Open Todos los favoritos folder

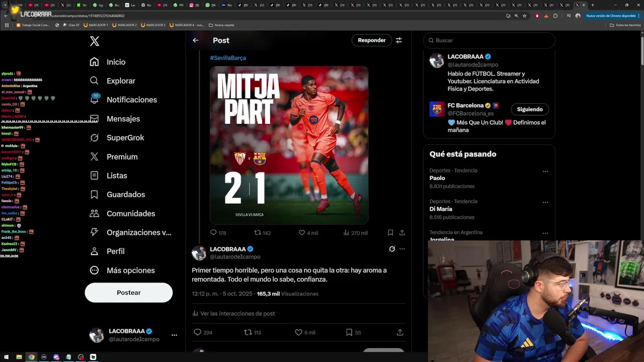(x=625, y=25)
